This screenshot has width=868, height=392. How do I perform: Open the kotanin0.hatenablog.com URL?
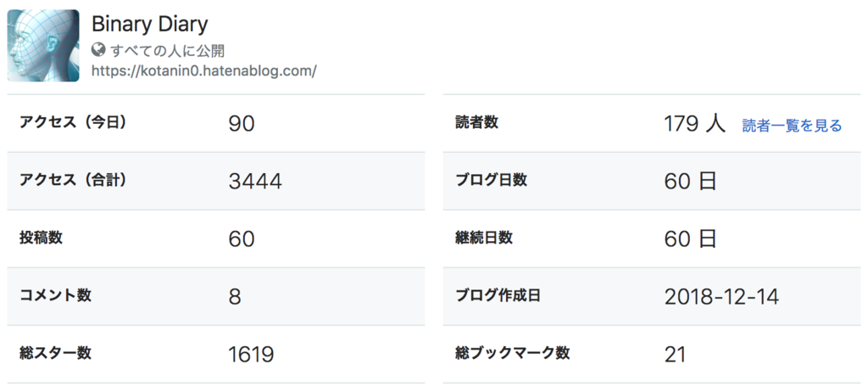203,71
